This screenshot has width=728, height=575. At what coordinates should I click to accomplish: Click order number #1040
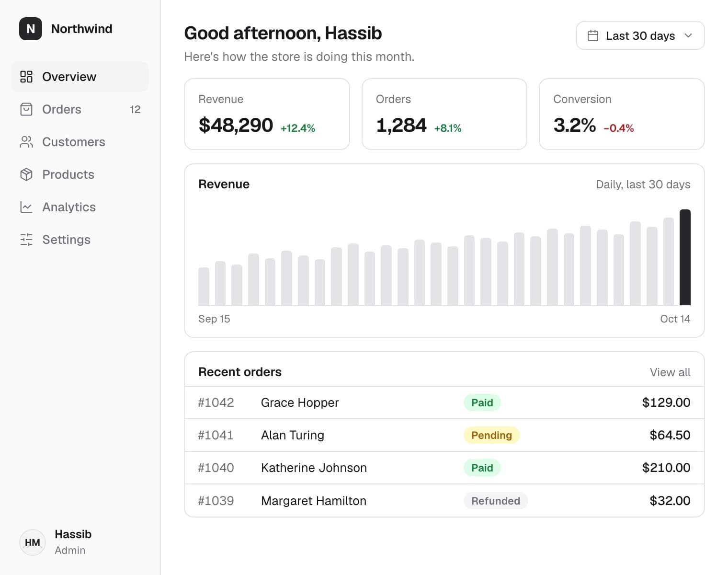click(x=216, y=468)
